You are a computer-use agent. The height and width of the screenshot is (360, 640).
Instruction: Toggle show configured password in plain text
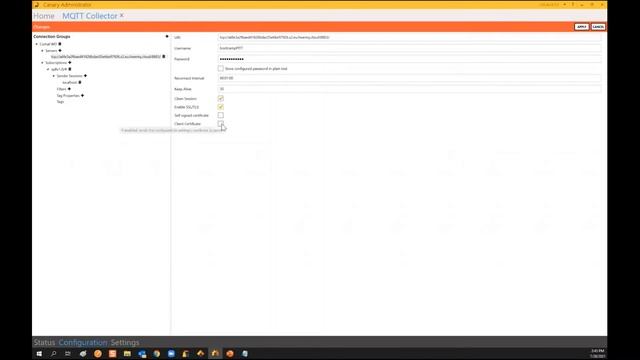coord(220,69)
